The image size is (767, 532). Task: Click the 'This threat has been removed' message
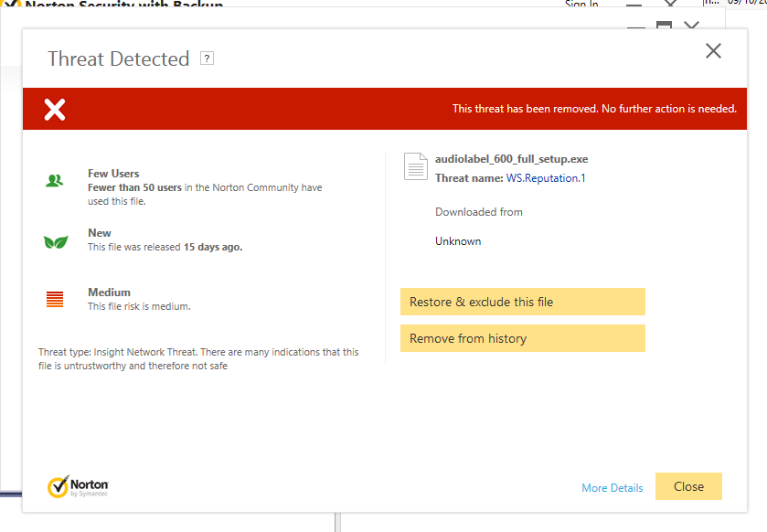point(594,109)
